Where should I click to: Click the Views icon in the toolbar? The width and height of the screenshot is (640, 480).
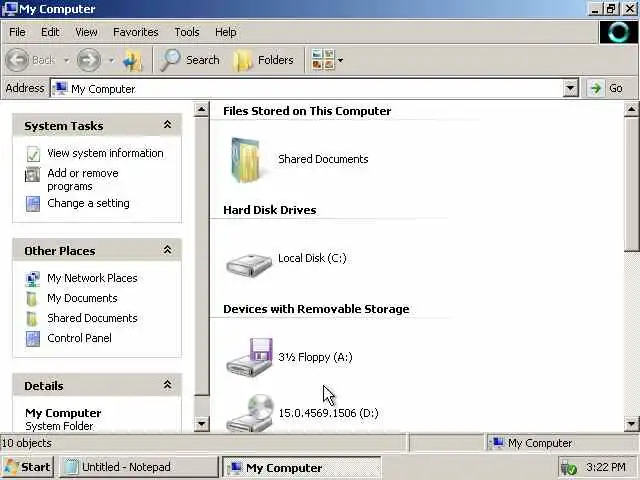[322, 60]
